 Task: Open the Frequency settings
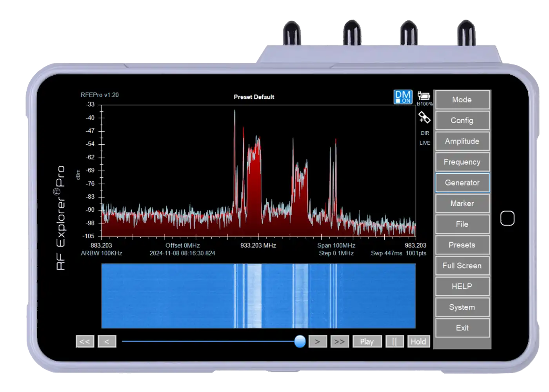[x=462, y=162]
